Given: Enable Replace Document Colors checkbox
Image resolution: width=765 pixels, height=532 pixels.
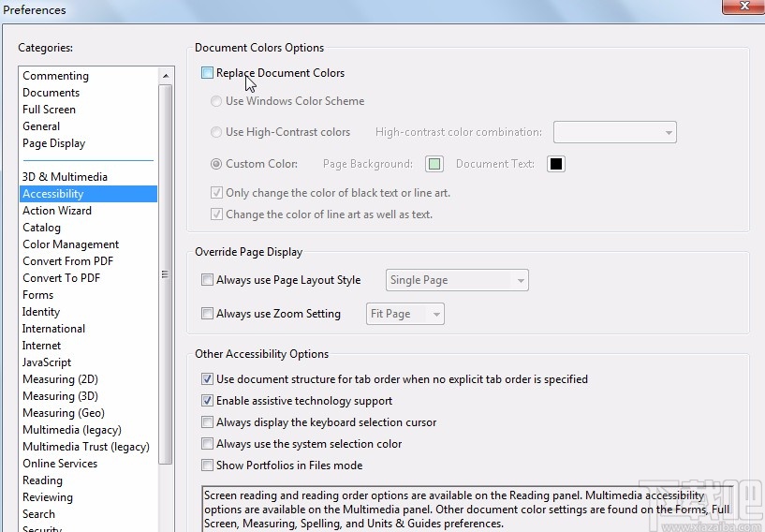Looking at the screenshot, I should (x=207, y=73).
